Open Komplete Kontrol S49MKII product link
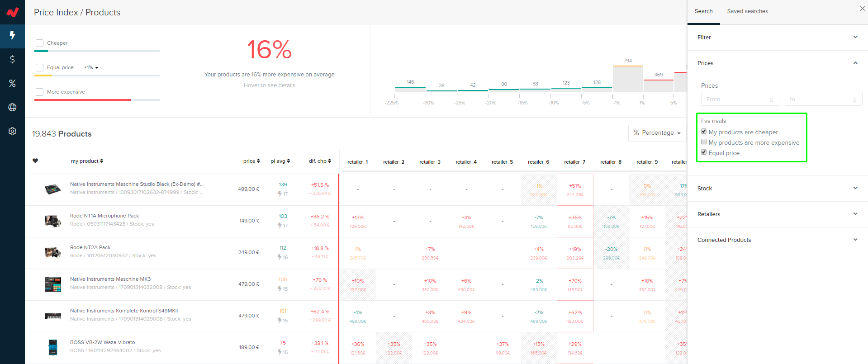The image size is (868, 364). pos(124,311)
